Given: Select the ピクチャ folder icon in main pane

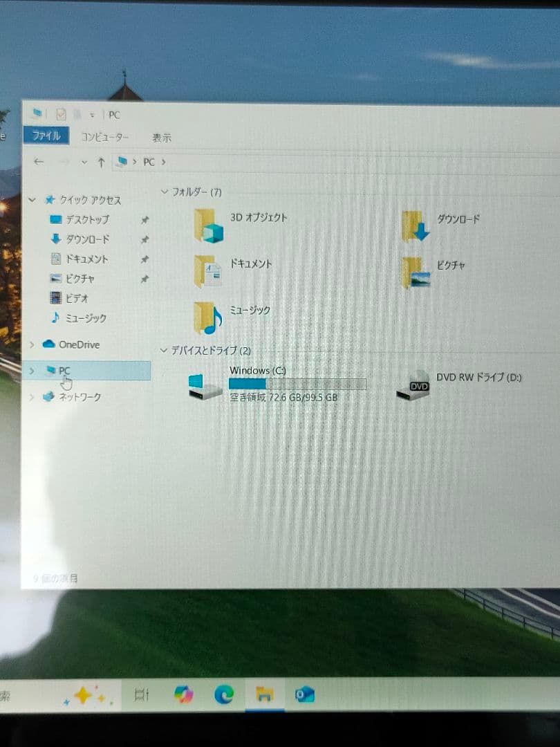Looking at the screenshot, I should [x=416, y=273].
